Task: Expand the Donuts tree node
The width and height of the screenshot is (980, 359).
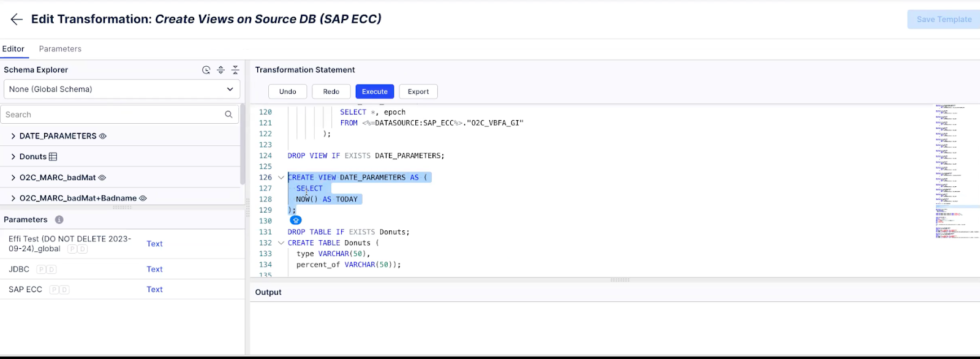Action: pyautogui.click(x=13, y=157)
